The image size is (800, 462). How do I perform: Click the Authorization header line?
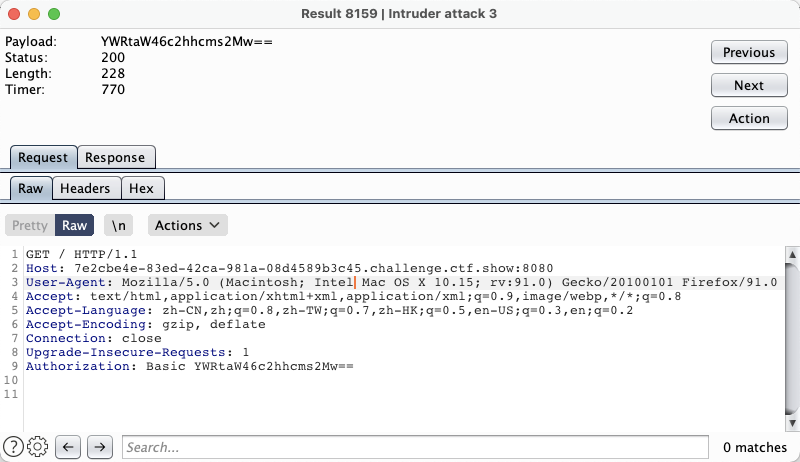(190, 367)
